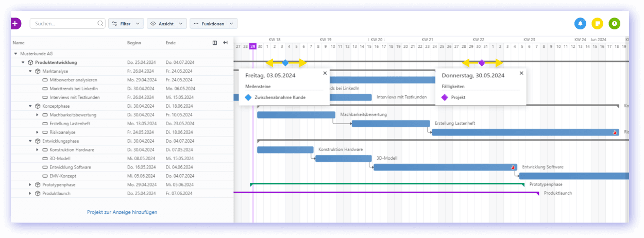Close the Donnerstag, 30.05.2024 popup
The width and height of the screenshot is (644, 238).
(x=521, y=73)
